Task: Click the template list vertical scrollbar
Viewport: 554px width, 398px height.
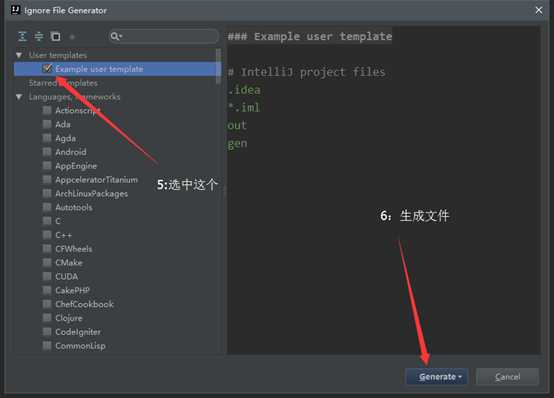Action: (x=218, y=66)
